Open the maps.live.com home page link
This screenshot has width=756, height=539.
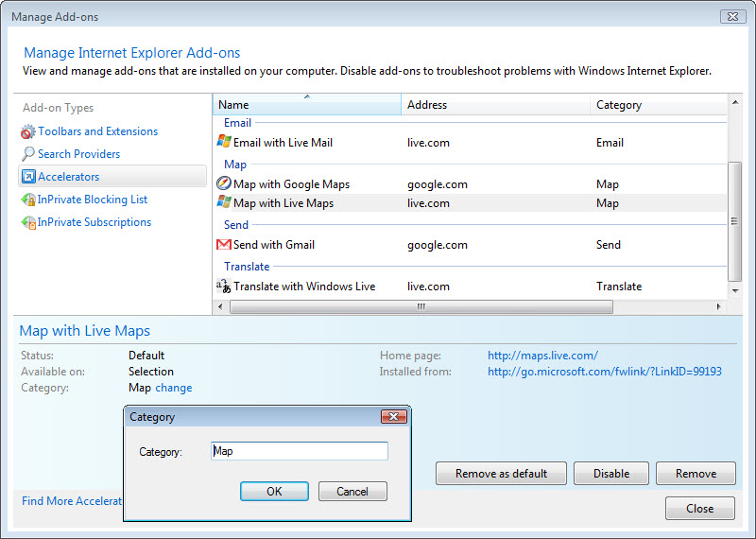[542, 356]
